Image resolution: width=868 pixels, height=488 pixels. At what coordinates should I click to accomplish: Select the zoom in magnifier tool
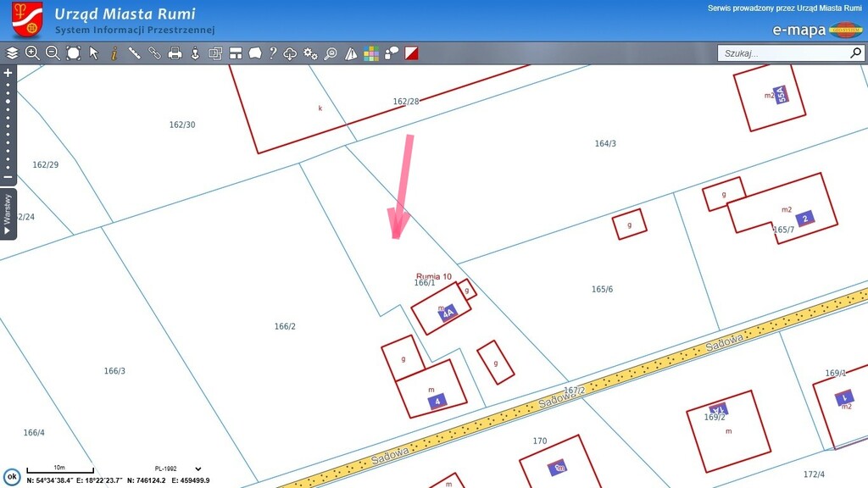[32, 53]
